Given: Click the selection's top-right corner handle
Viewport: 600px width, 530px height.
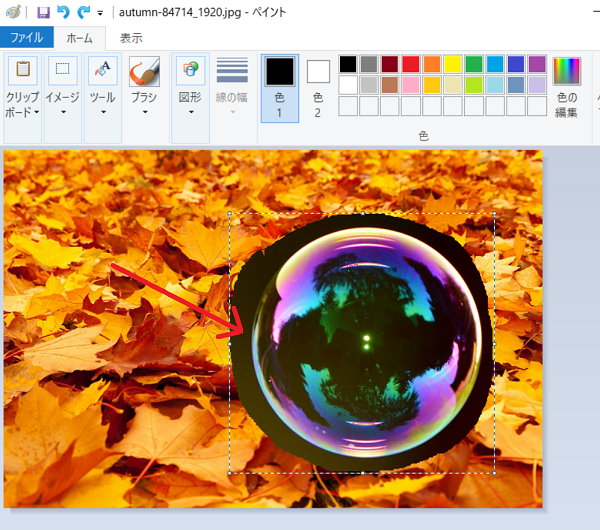Looking at the screenshot, I should tap(495, 214).
